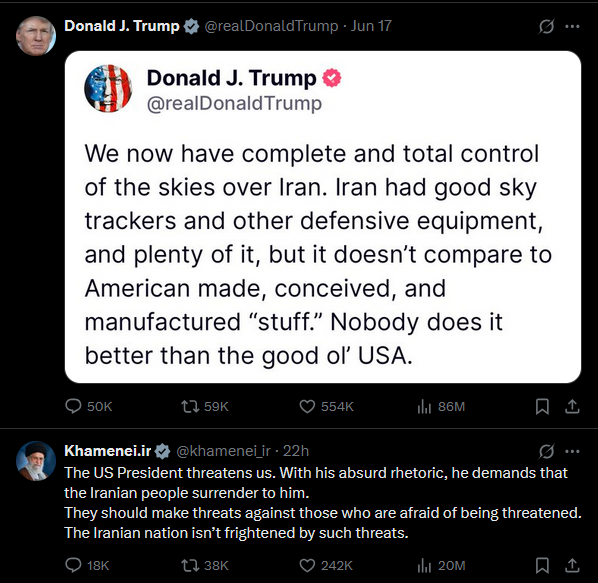Open Grok explain icon on Khamenei post
This screenshot has height=583, width=598.
pyautogui.click(x=546, y=451)
